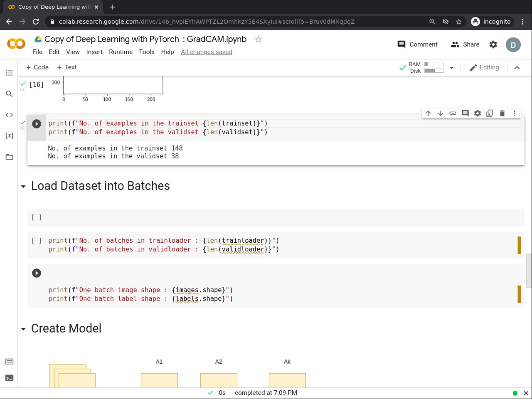Run the batch image shape cell
Viewport: 532px width, 399px height.
click(37, 273)
